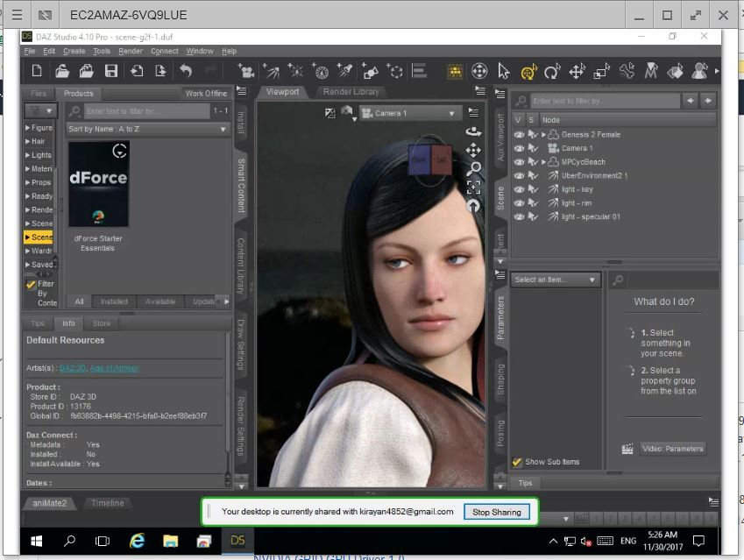Click the Export icon in the toolbar
The width and height of the screenshot is (744, 560).
[x=161, y=71]
